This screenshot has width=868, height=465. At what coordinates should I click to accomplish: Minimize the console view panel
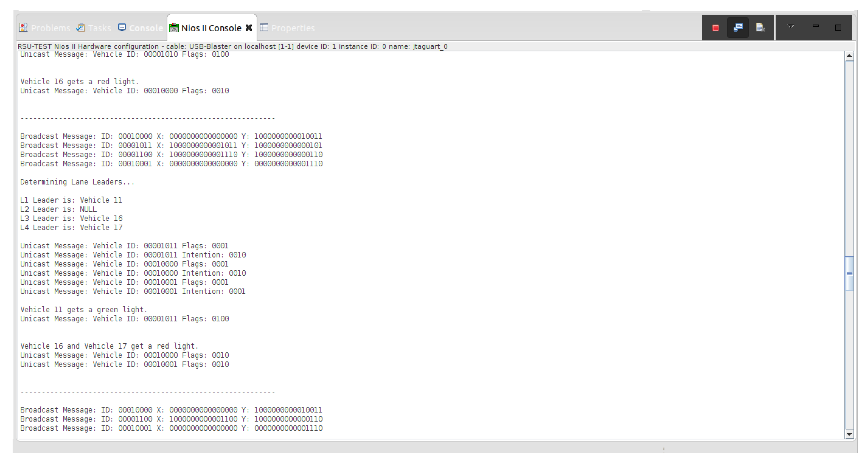[816, 26]
